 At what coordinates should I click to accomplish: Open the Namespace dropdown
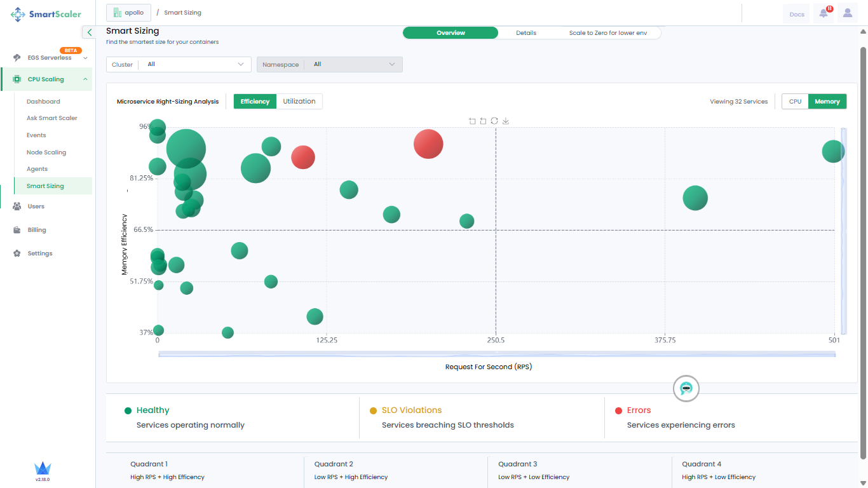click(329, 64)
